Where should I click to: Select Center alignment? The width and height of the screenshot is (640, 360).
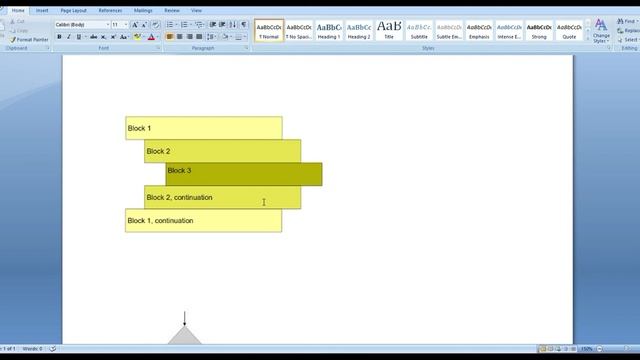click(180, 37)
